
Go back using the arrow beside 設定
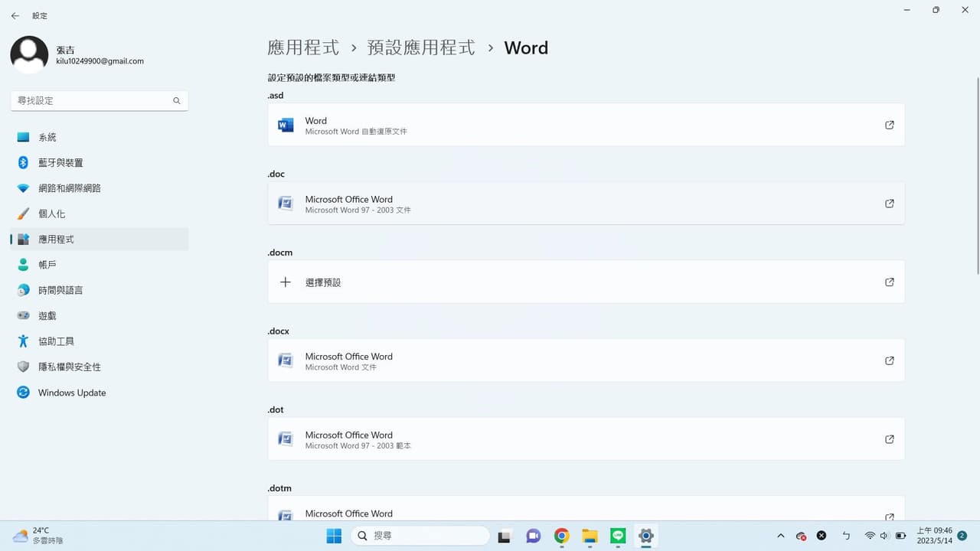tap(15, 15)
